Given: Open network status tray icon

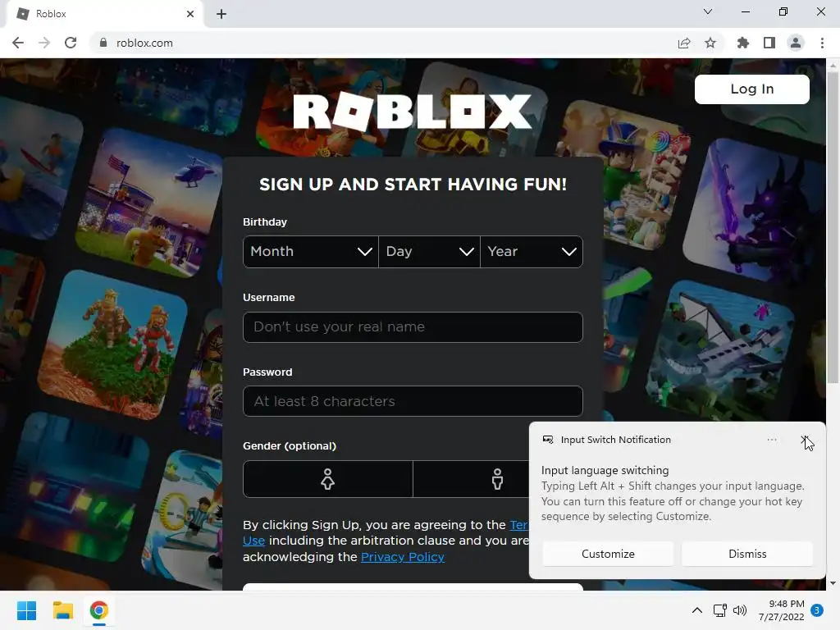Looking at the screenshot, I should 720,610.
